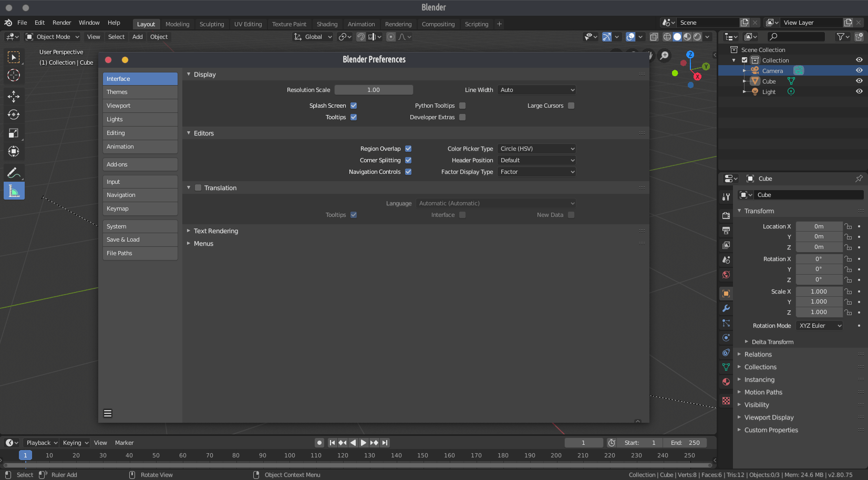Toggle Splash Screen checkbox
This screenshot has width=868, height=480.
pos(354,106)
